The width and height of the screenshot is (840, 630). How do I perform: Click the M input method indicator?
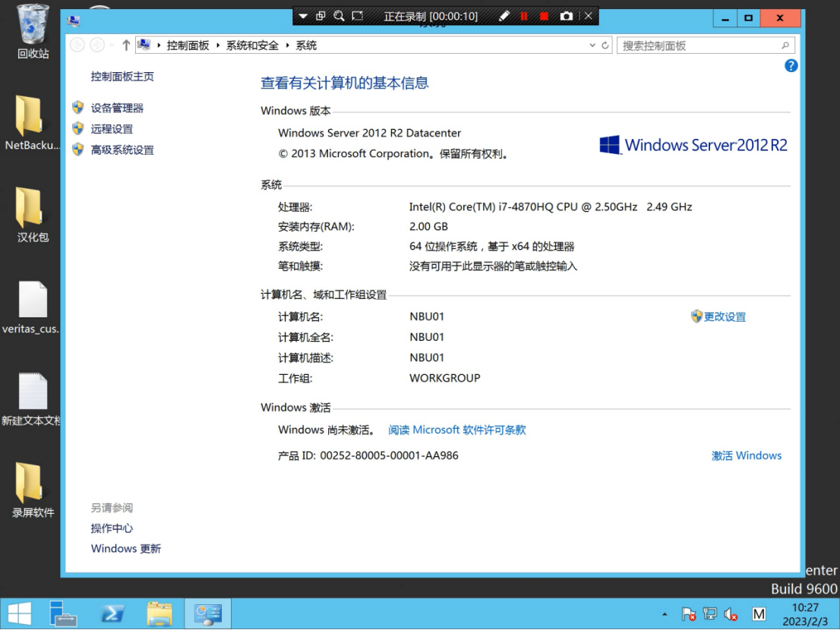759,614
